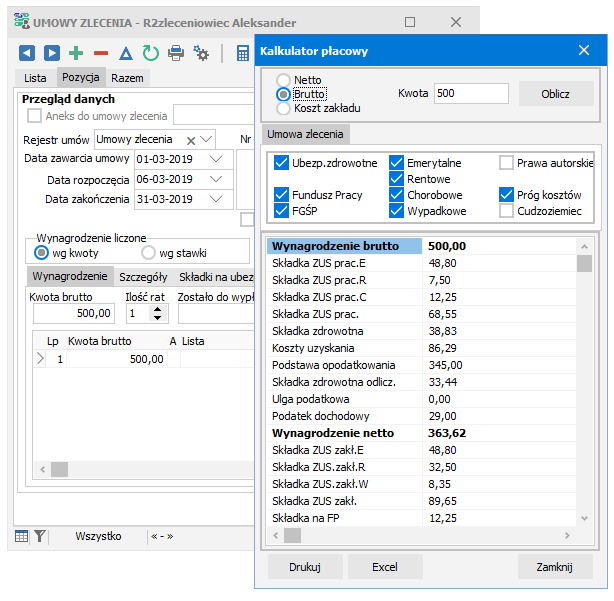The width and height of the screenshot is (614, 601).
Task: Decrease Ilość rat with down stepper arrow
Action: (x=157, y=318)
